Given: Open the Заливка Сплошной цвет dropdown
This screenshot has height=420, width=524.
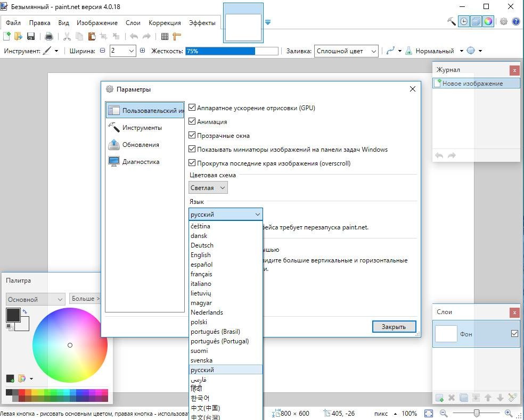Looking at the screenshot, I should pyautogui.click(x=346, y=51).
